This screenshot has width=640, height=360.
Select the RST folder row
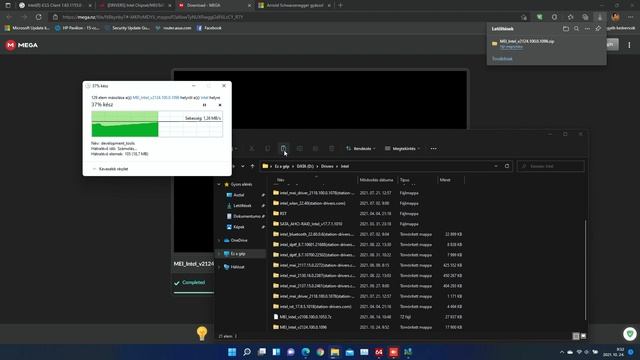point(367,213)
